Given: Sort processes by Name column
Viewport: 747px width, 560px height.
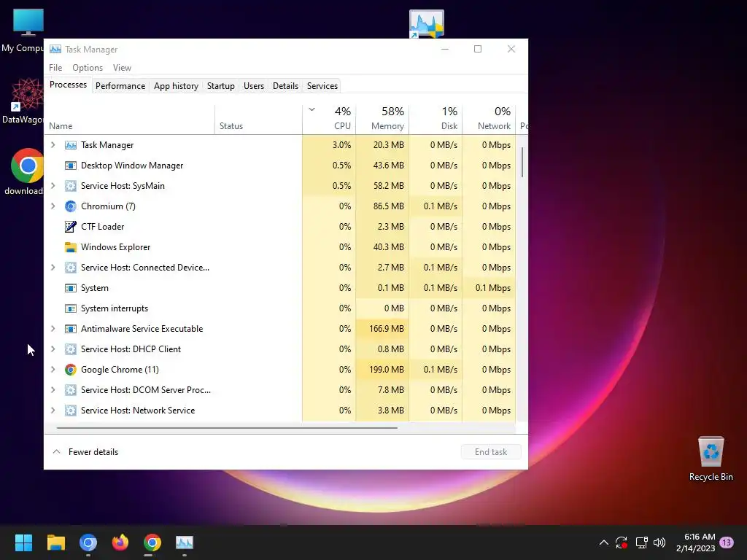Looking at the screenshot, I should click(x=130, y=119).
